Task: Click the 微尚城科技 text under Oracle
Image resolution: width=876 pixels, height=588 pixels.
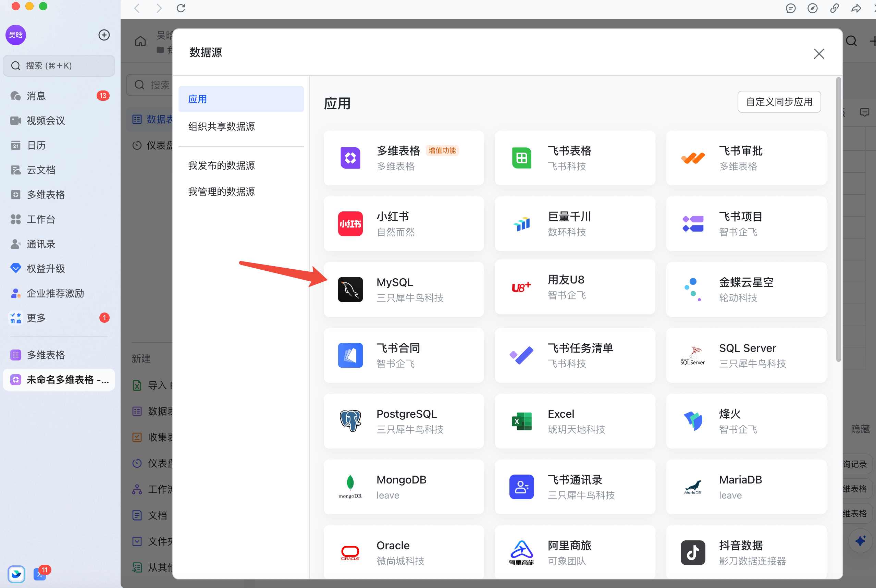Action: click(x=400, y=561)
